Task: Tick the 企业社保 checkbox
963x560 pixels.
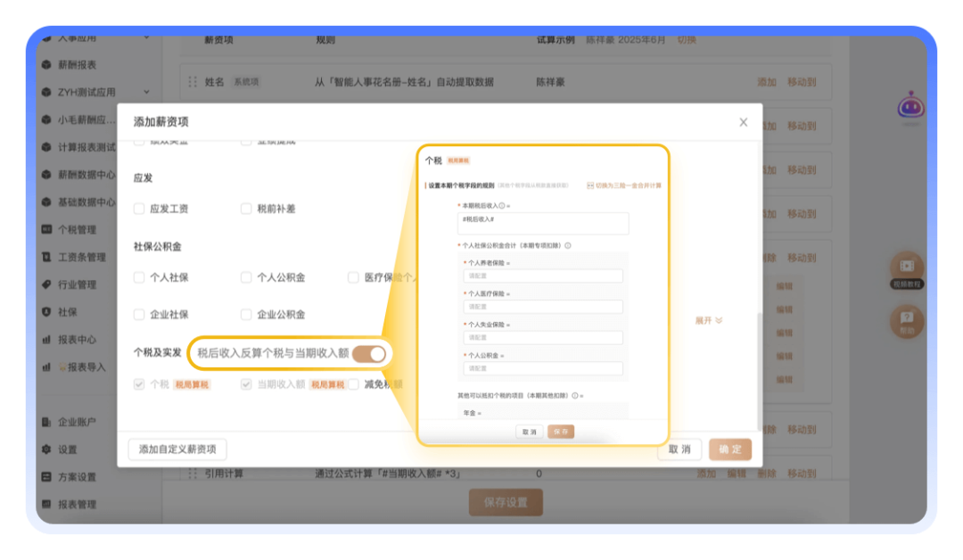Action: [139, 315]
